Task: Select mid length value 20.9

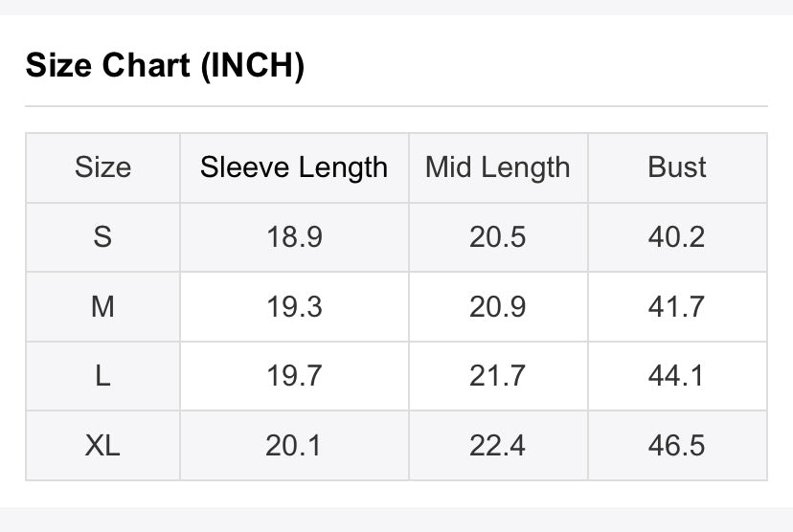Action: click(x=498, y=306)
